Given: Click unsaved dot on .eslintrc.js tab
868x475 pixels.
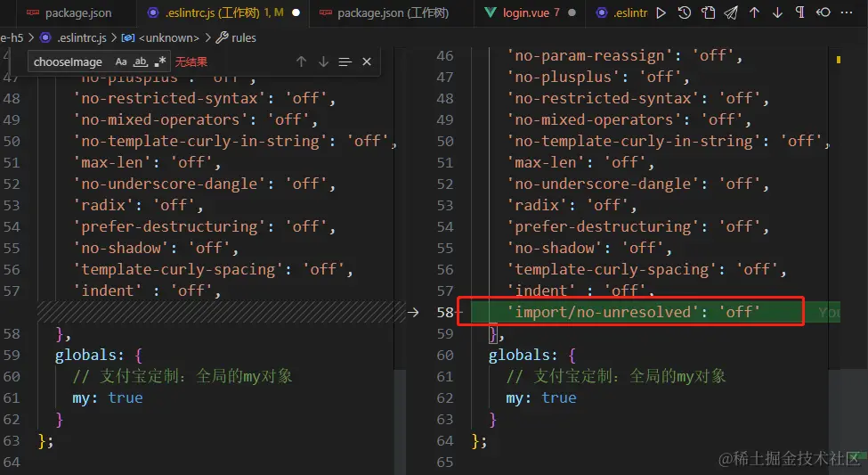Looking at the screenshot, I should (296, 12).
